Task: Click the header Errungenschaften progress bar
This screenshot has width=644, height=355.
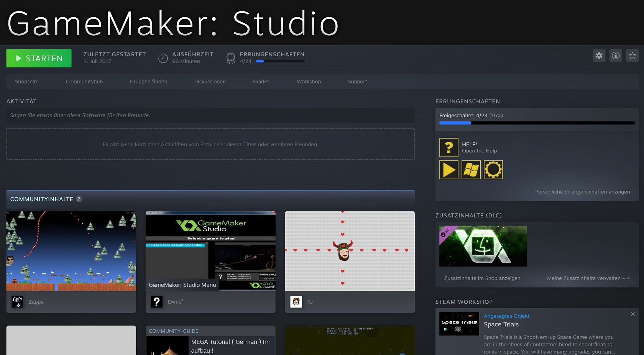Action: pyautogui.click(x=280, y=61)
